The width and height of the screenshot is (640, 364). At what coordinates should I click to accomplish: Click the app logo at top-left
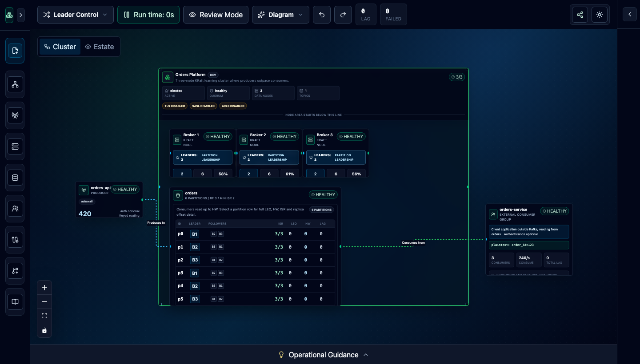[9, 15]
